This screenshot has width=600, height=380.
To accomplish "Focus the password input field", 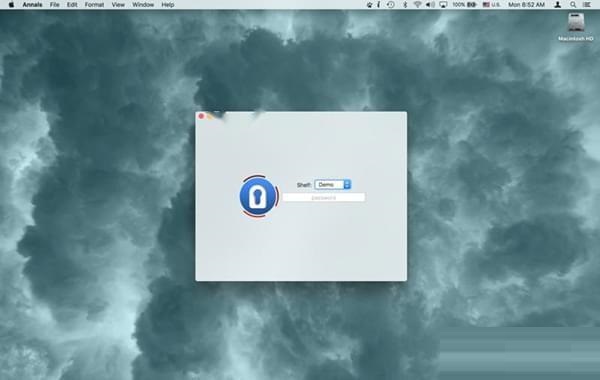I will coord(324,197).
